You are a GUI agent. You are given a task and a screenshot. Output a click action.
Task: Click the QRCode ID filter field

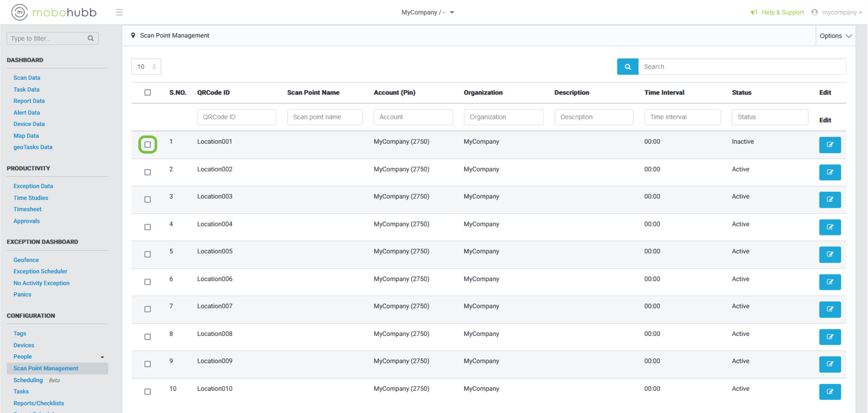(x=237, y=117)
